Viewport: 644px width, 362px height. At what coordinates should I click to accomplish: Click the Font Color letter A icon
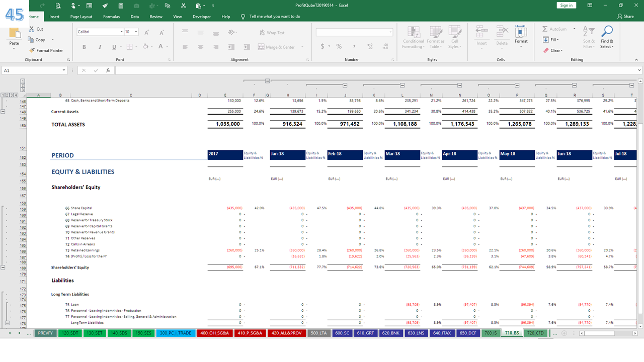[x=160, y=47]
